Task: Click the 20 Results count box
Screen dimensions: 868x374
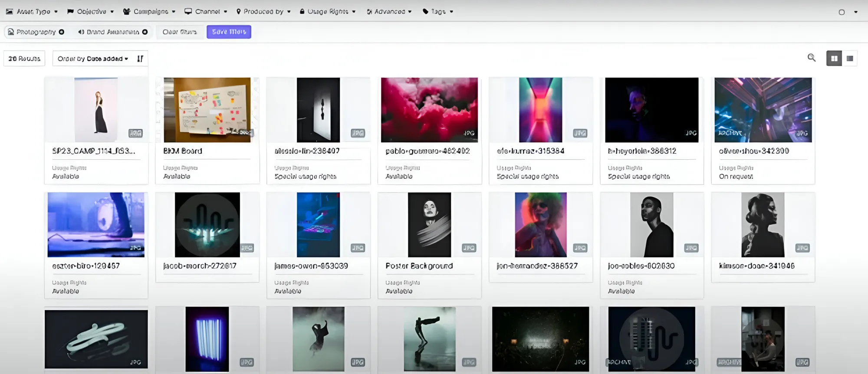Action: point(24,59)
